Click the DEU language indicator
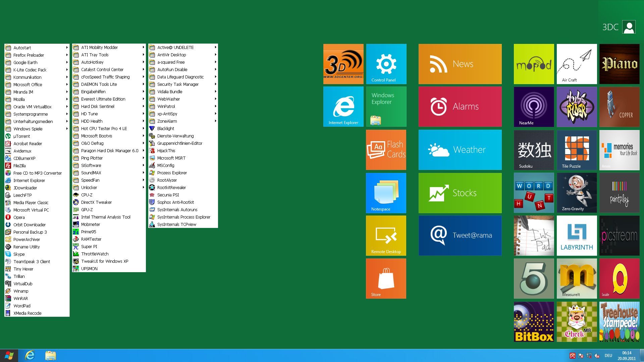Screen dimensions: 644x362 [x=608, y=356]
